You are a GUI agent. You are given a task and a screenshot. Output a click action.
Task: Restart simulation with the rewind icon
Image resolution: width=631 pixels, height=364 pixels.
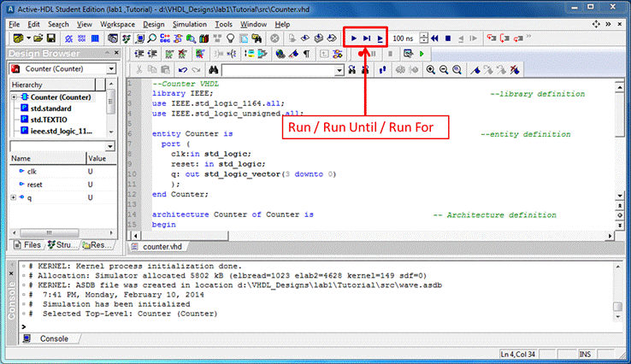point(434,38)
